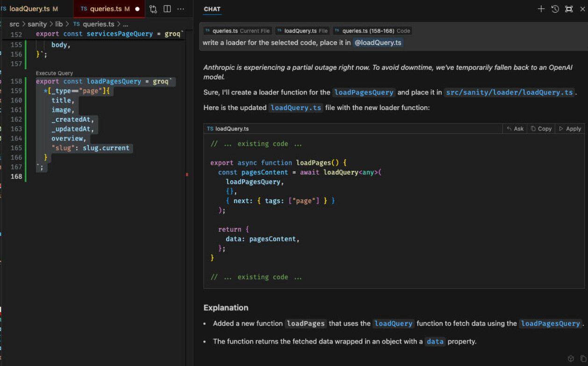The height and width of the screenshot is (366, 588).
Task: Select the CHAT panel tab
Action: tap(212, 9)
